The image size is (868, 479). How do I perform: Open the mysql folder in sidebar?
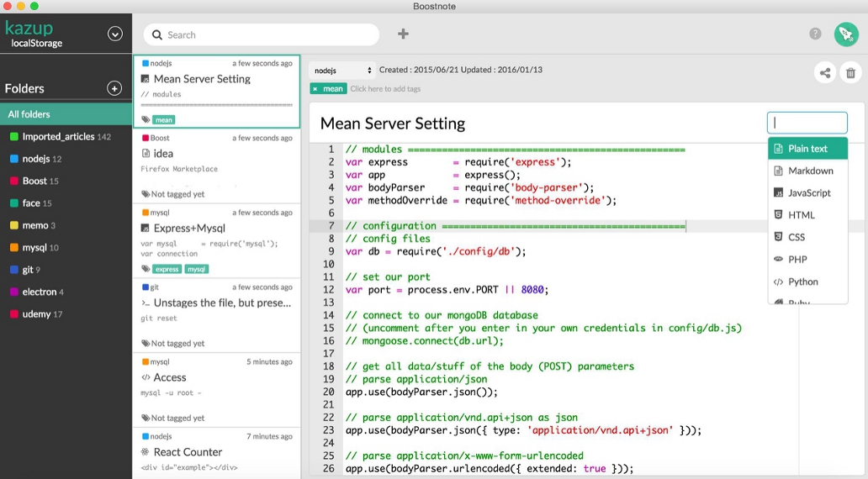click(66, 247)
